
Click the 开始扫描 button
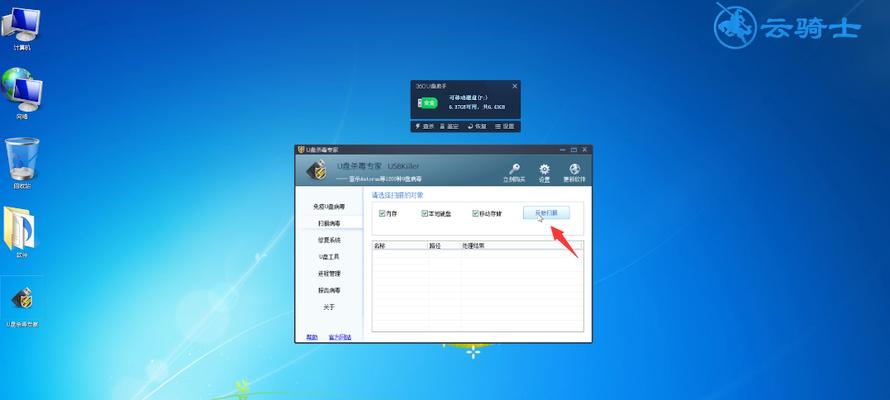pos(546,213)
